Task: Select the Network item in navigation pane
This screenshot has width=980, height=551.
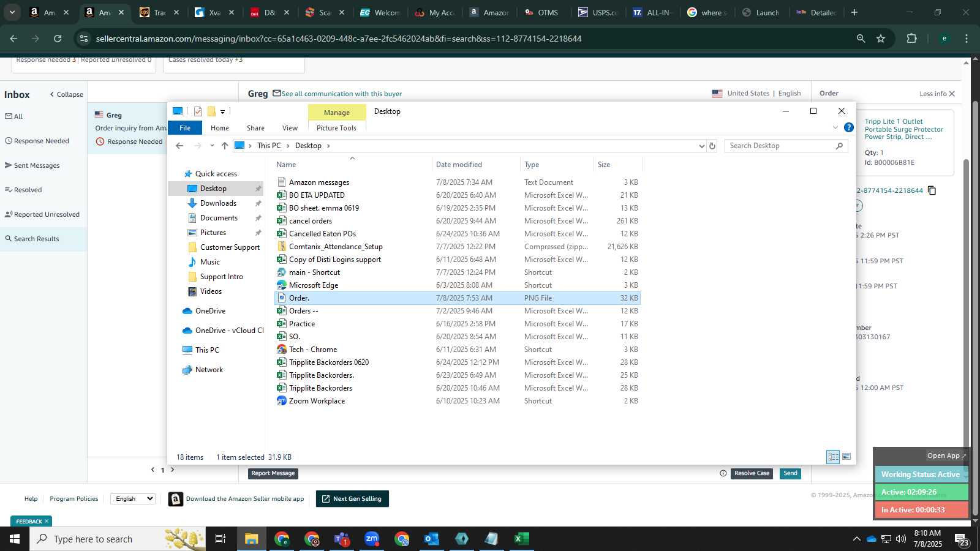Action: click(209, 370)
